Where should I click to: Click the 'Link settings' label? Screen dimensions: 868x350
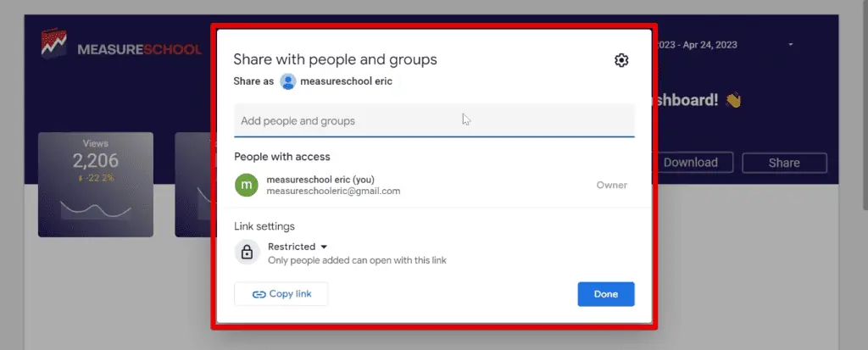(x=264, y=226)
